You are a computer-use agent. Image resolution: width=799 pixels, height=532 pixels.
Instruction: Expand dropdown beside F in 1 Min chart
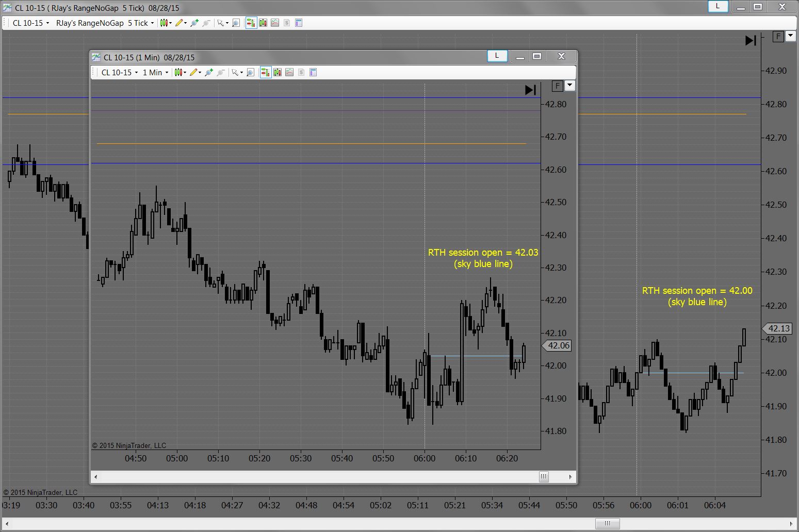pyautogui.click(x=570, y=86)
